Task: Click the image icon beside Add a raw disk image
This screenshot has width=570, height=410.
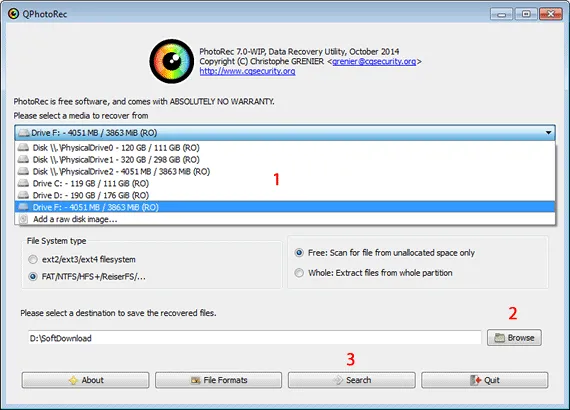Action: (23, 219)
